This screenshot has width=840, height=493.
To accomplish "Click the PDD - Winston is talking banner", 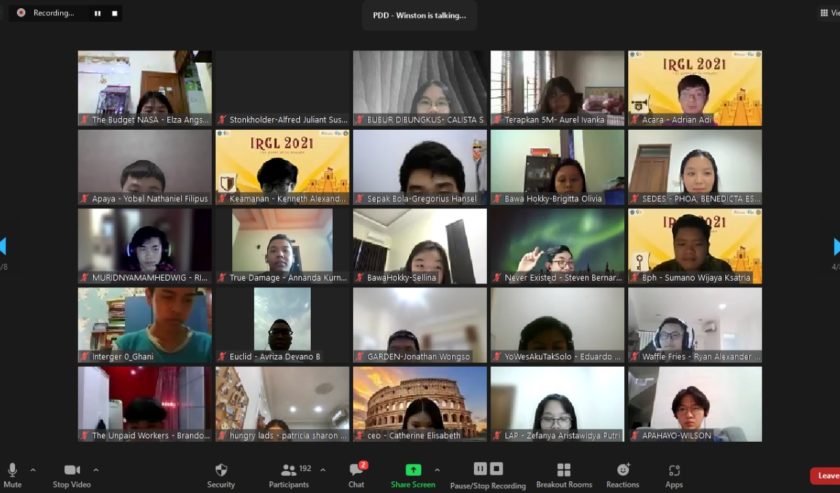I will (419, 16).
